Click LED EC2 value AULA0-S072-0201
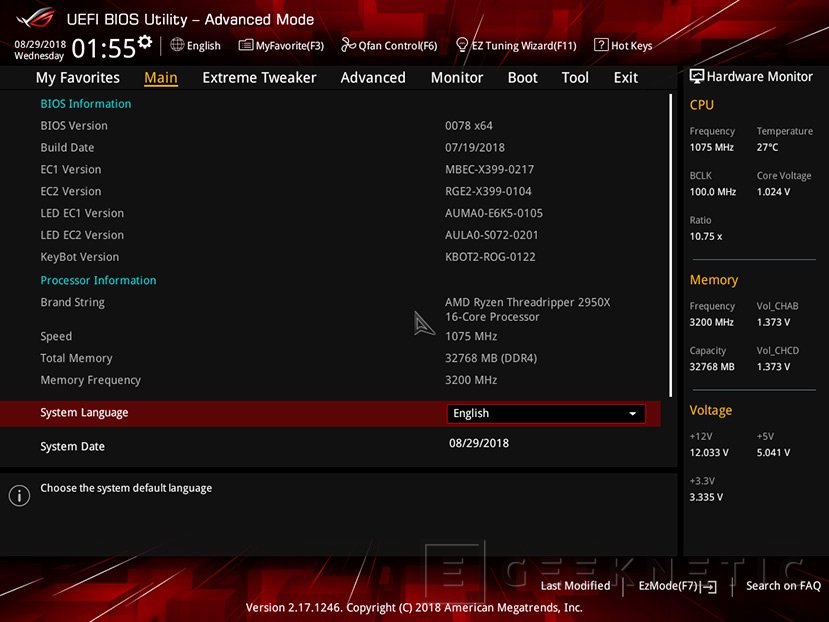Viewport: 829px width, 622px height. (491, 235)
